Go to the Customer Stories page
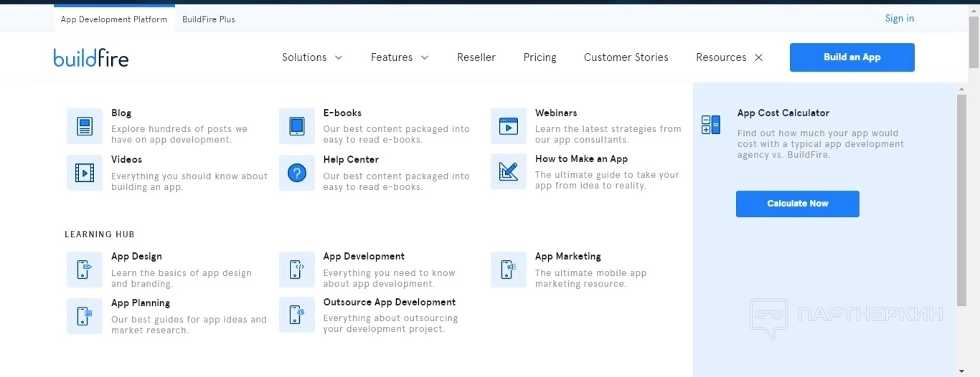The height and width of the screenshot is (377, 980). click(626, 57)
